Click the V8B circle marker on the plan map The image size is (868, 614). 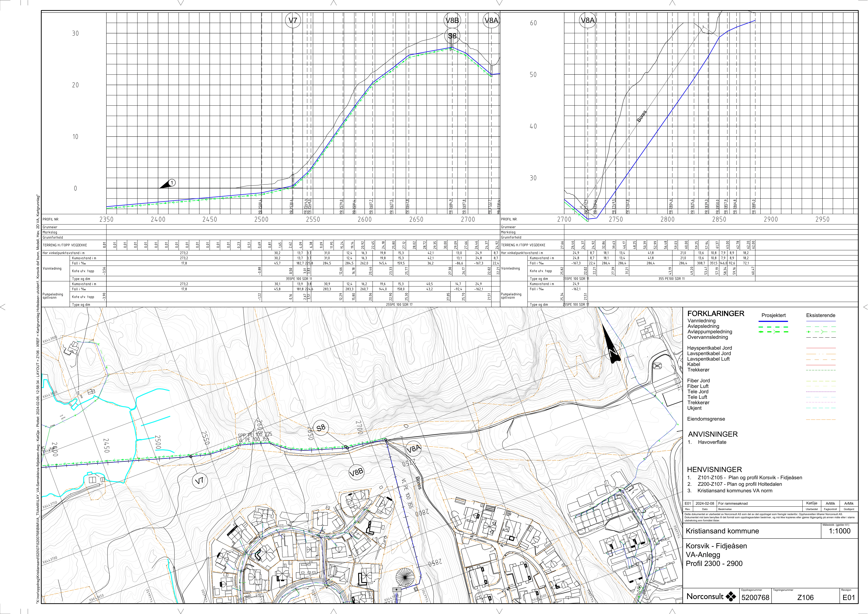[x=356, y=472]
